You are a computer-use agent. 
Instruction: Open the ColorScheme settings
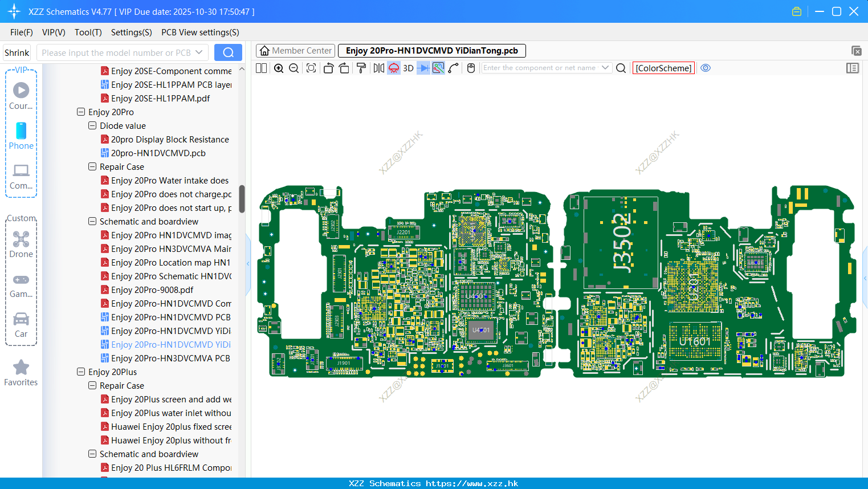click(664, 68)
